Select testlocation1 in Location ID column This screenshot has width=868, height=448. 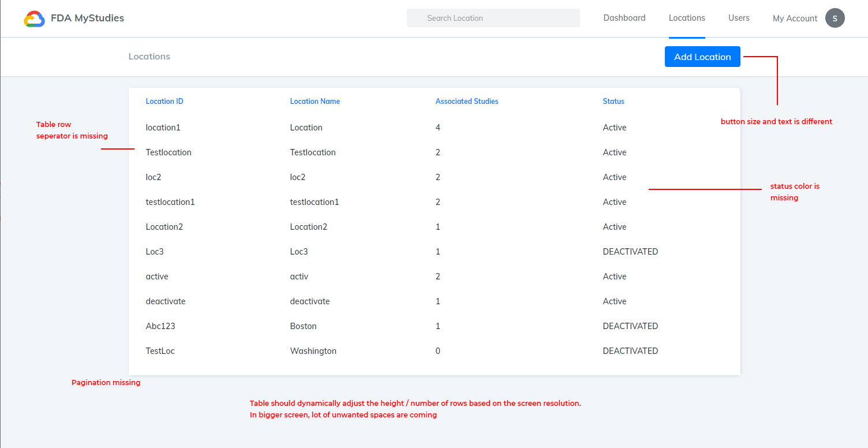(170, 202)
